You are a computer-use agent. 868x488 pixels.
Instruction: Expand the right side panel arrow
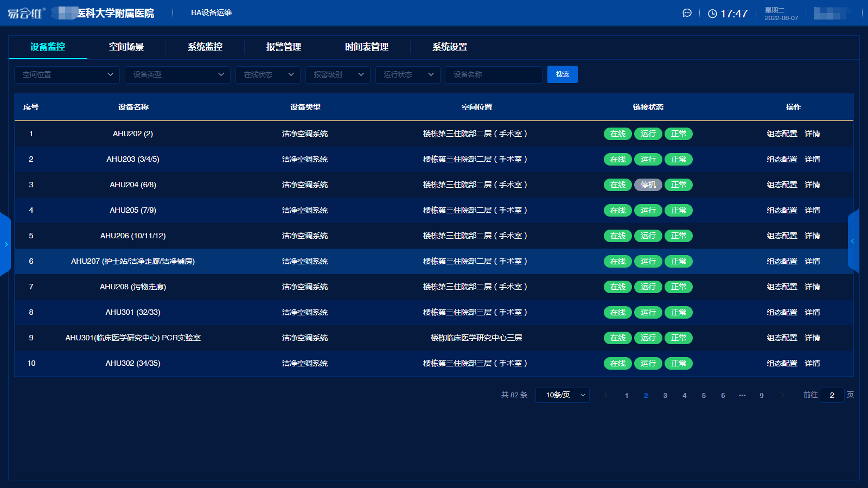click(x=853, y=241)
